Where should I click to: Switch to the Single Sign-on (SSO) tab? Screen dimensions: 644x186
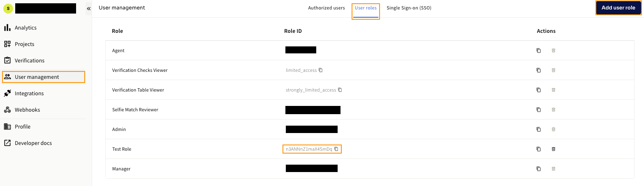(409, 8)
